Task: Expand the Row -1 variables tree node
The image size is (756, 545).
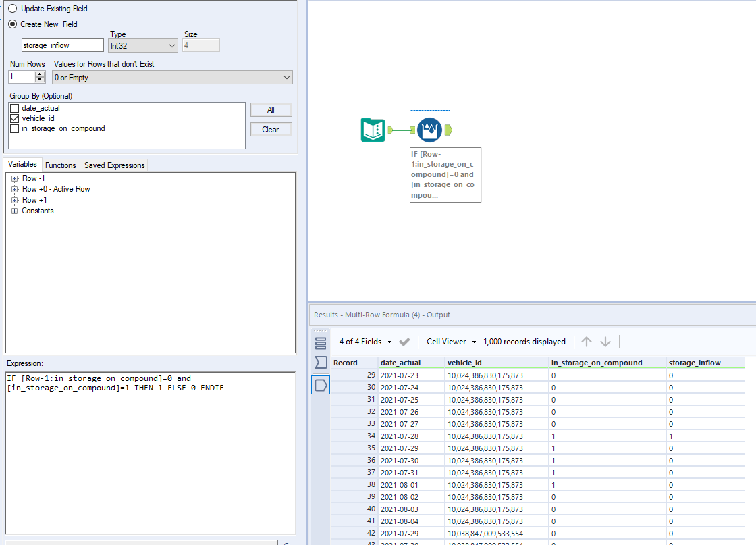Action: tap(16, 178)
